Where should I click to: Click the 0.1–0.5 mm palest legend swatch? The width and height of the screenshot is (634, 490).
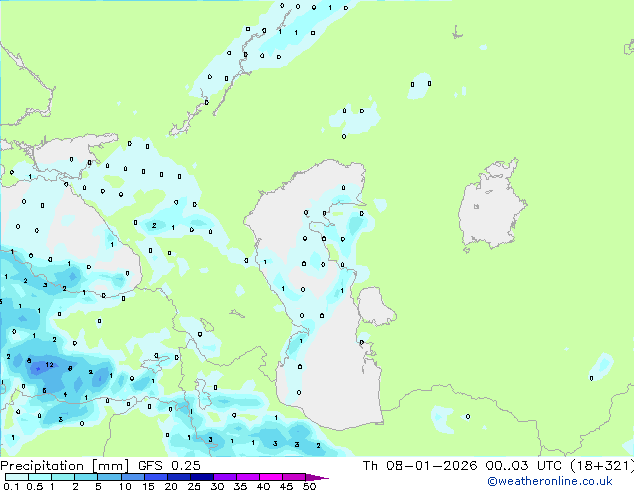pos(17,477)
